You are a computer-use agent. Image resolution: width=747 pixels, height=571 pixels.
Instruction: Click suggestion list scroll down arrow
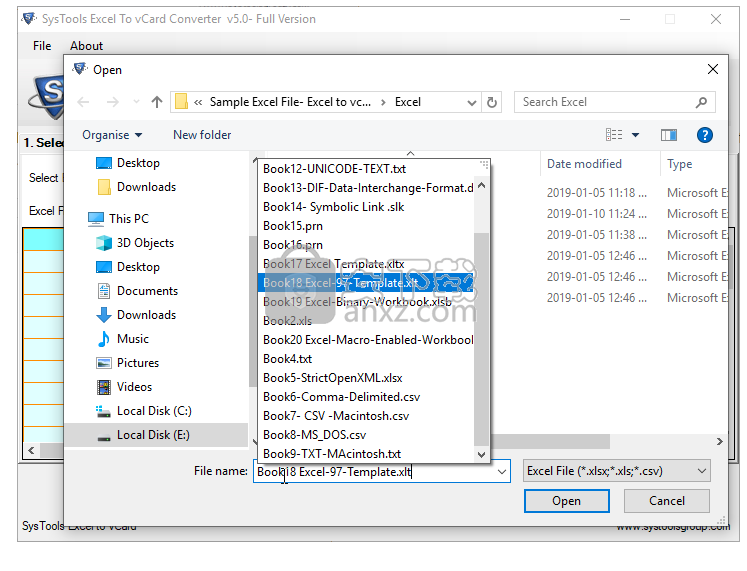click(x=482, y=455)
